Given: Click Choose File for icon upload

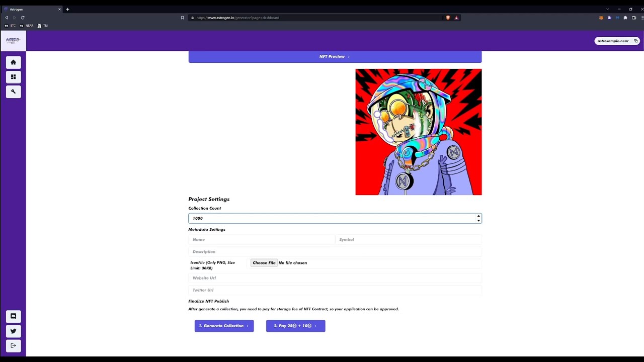Looking at the screenshot, I should coord(264,263).
